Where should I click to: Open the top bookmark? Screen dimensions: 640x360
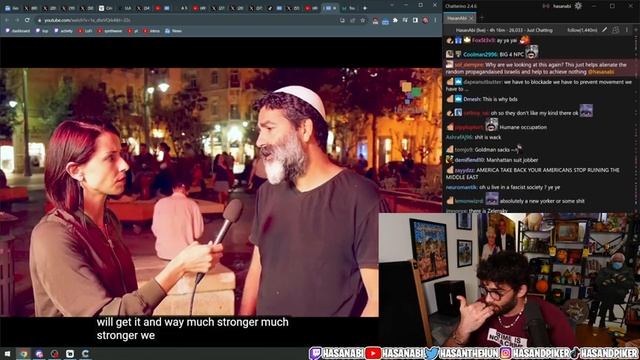point(42,31)
